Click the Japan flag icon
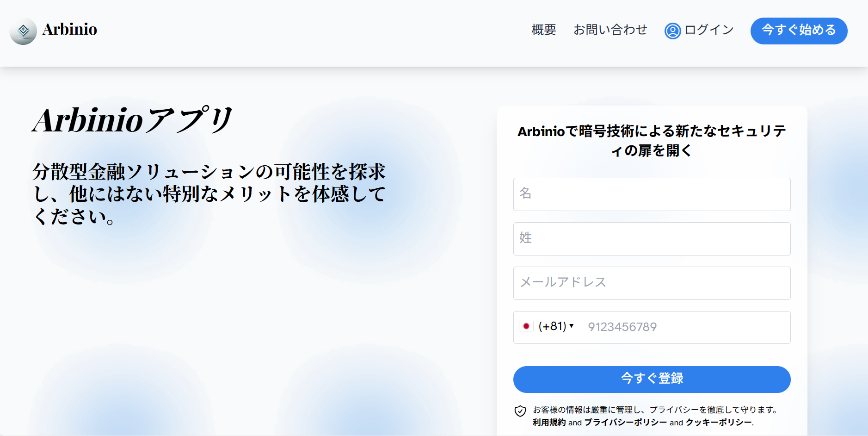The height and width of the screenshot is (436, 868). coord(526,326)
